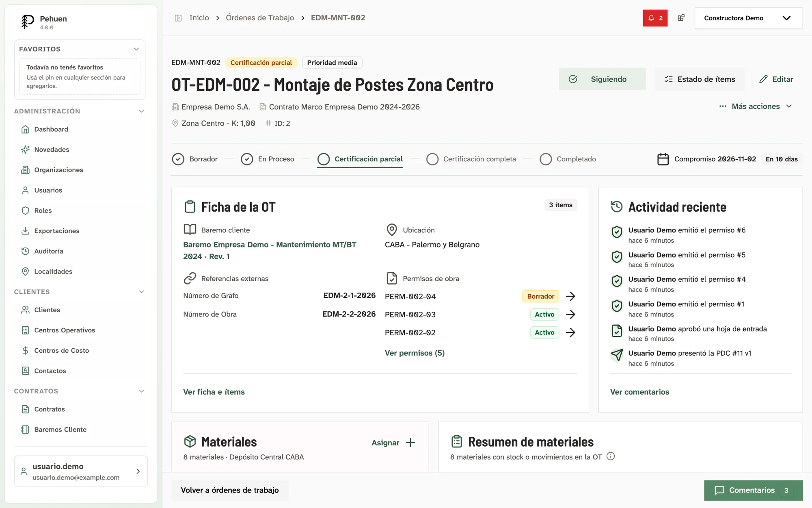Click the apps grid icon beside notifications
Screen dimensions: 812x508
click(681, 18)
